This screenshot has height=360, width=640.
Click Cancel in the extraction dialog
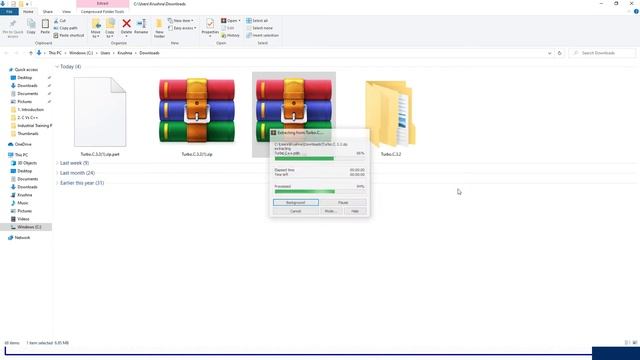[x=296, y=211]
